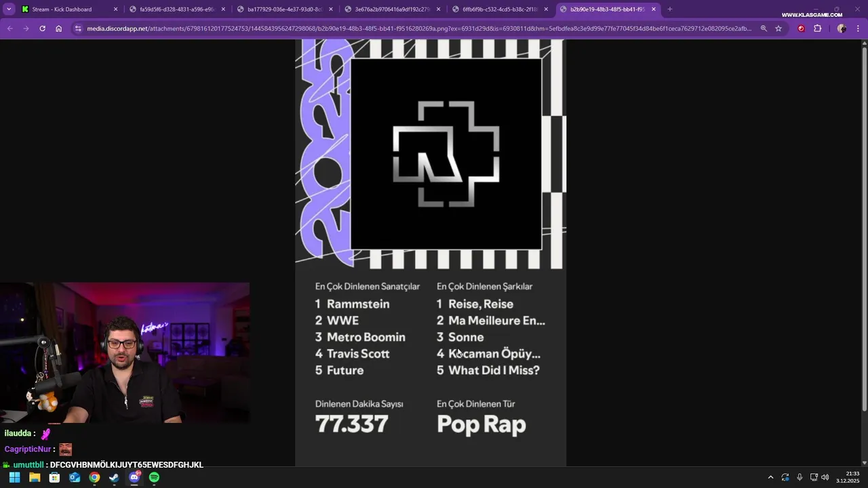Click the 77.337 minutes listened value
The height and width of the screenshot is (488, 868).
(352, 424)
